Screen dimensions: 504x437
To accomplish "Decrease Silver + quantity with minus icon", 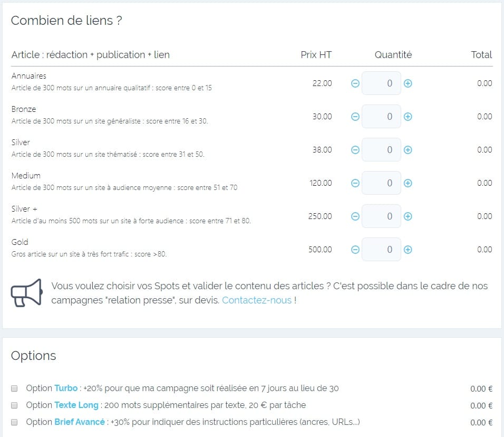I will [x=355, y=216].
